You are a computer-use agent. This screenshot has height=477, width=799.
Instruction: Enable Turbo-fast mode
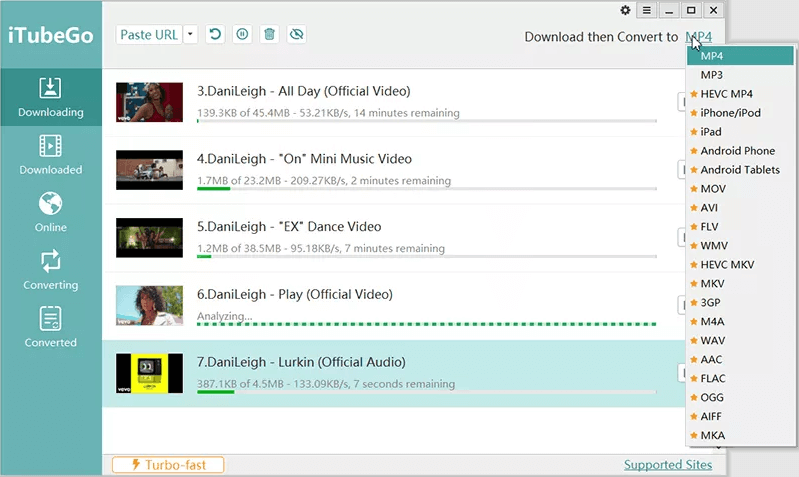tap(168, 465)
